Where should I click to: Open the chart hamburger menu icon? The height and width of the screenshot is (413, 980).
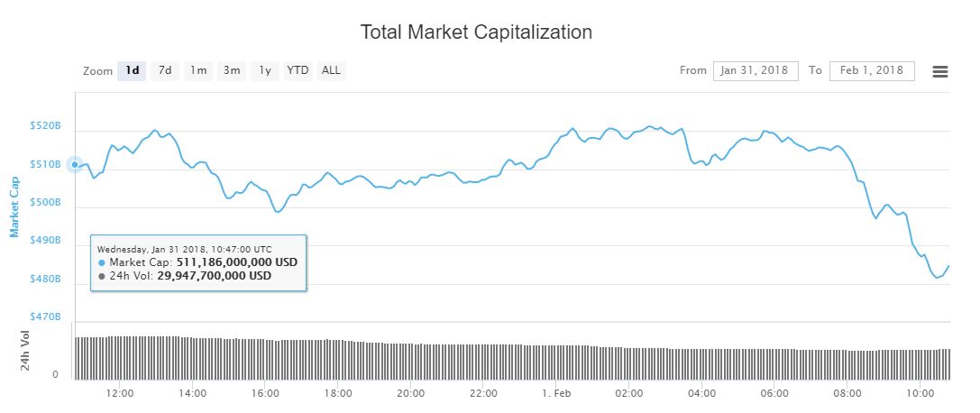939,71
